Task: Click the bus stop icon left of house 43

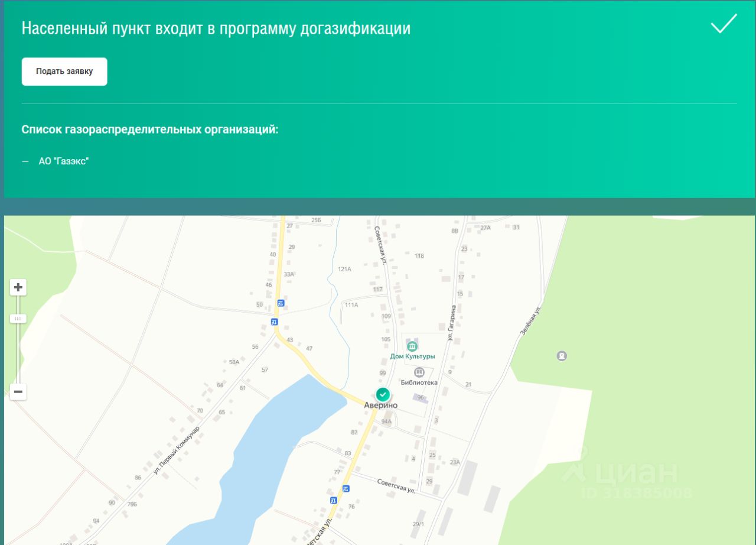Action: pyautogui.click(x=274, y=322)
